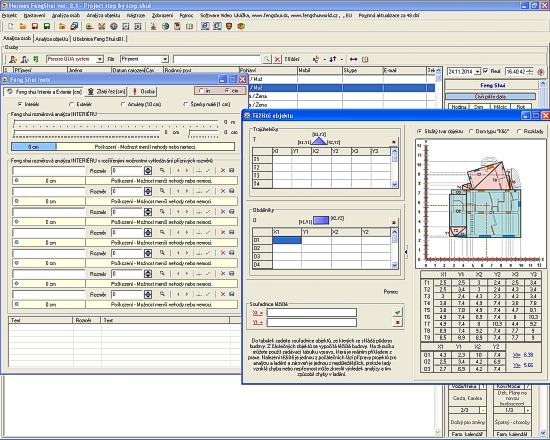Viewport: 550px width, 440px height.
Task: Select the highlighted O1 X1 table cell
Action: click(287, 240)
